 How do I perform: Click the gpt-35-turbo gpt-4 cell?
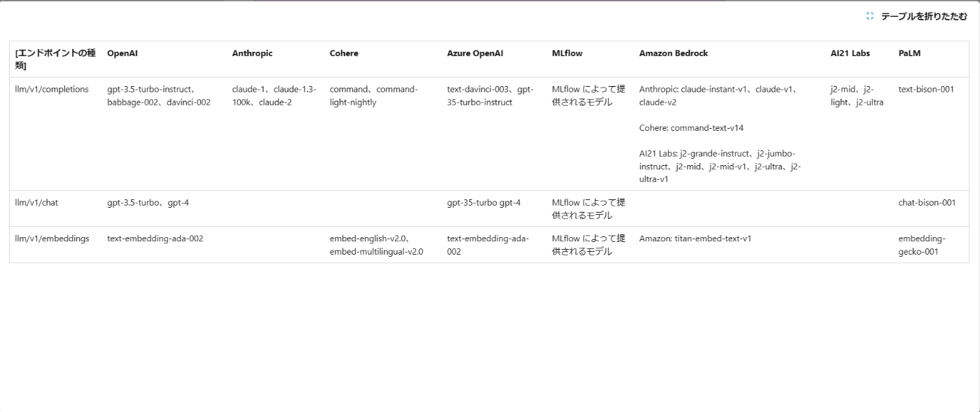point(484,203)
